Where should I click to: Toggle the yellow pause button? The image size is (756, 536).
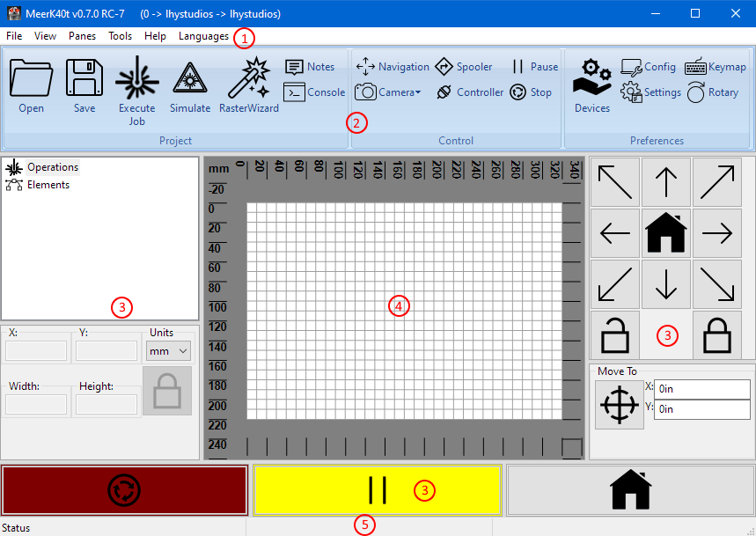[377, 490]
